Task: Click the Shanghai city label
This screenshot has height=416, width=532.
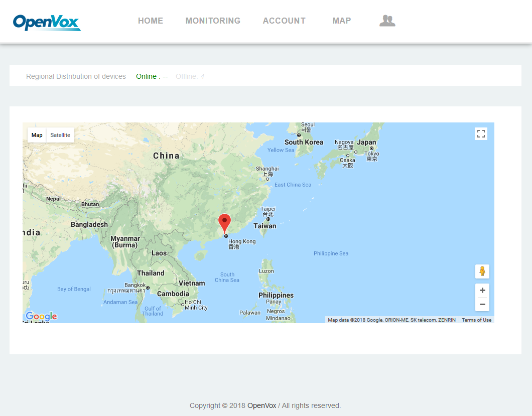Action: click(268, 171)
